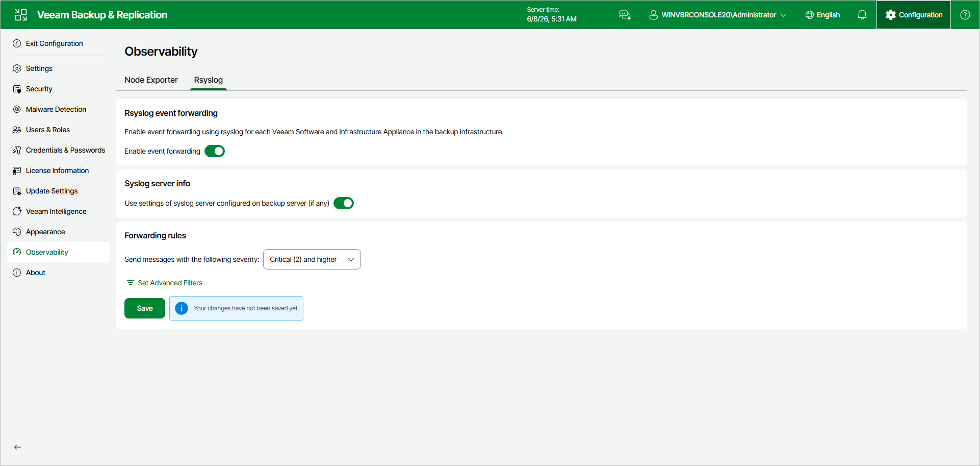This screenshot has width=980, height=466.
Task: Click the Observability page heading
Action: pyautogui.click(x=161, y=52)
